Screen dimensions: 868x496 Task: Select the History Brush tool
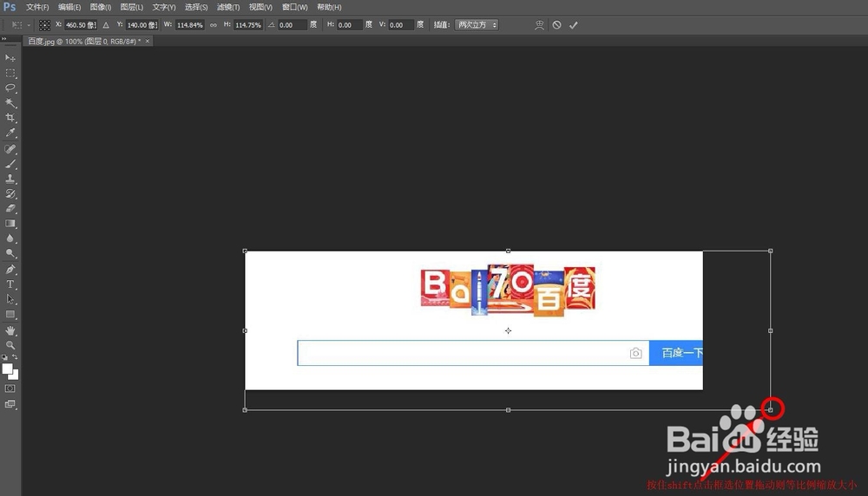10,193
